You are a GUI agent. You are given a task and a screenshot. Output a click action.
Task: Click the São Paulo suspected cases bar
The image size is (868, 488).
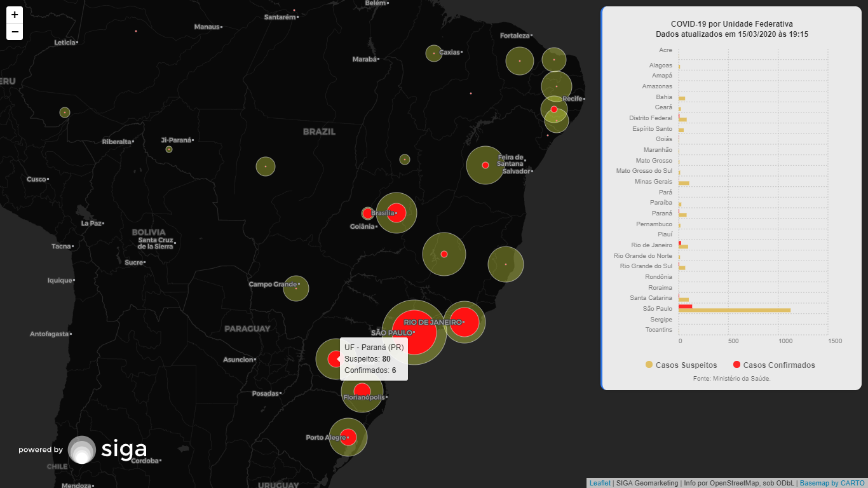(x=735, y=310)
